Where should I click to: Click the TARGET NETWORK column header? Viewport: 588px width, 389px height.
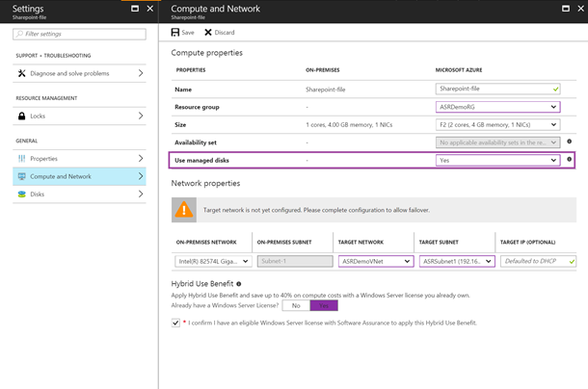[x=361, y=242]
